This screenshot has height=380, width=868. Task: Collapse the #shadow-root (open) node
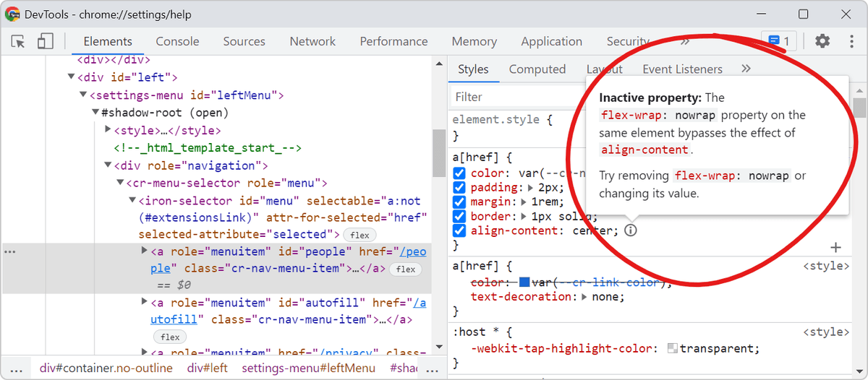click(x=95, y=112)
